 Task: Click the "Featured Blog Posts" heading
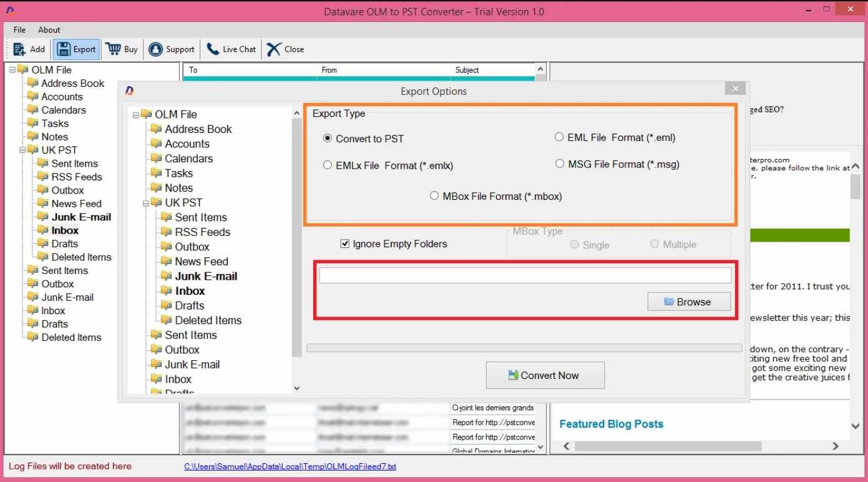coord(611,424)
